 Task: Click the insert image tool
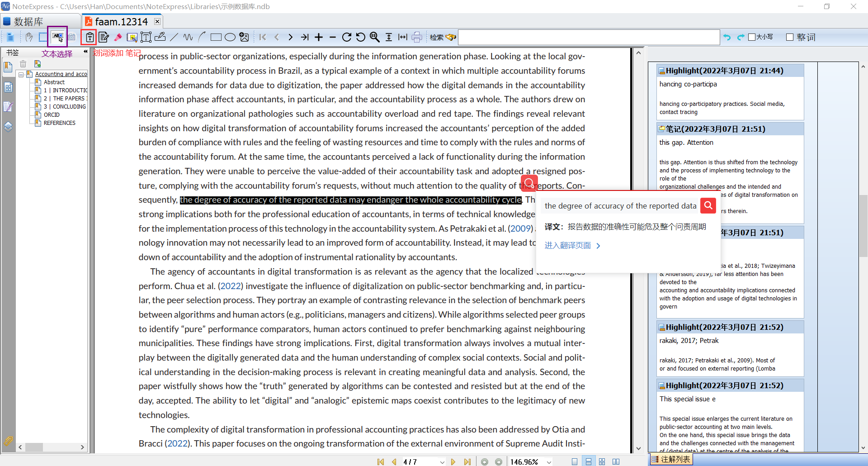(244, 37)
